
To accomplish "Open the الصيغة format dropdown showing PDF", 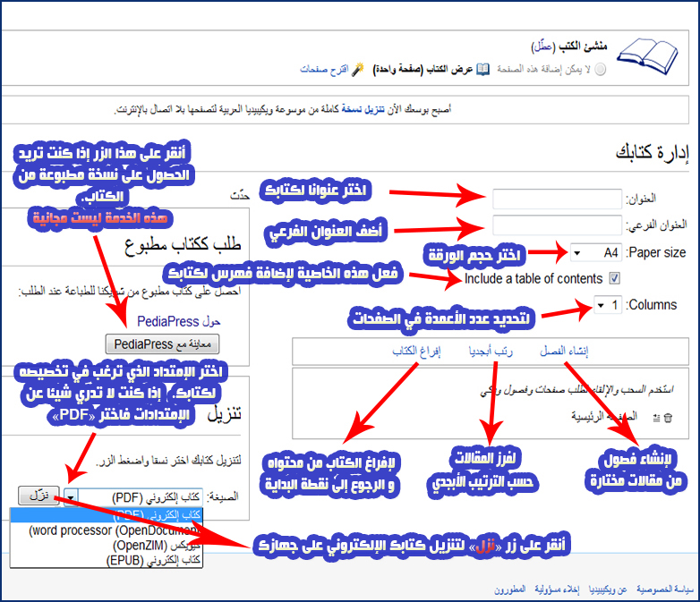I will 133,496.
